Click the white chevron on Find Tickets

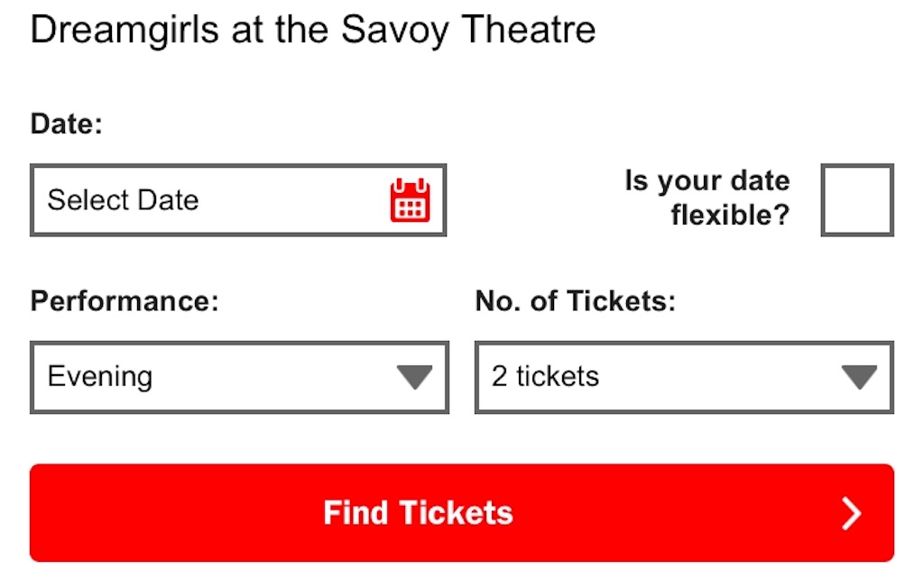852,513
